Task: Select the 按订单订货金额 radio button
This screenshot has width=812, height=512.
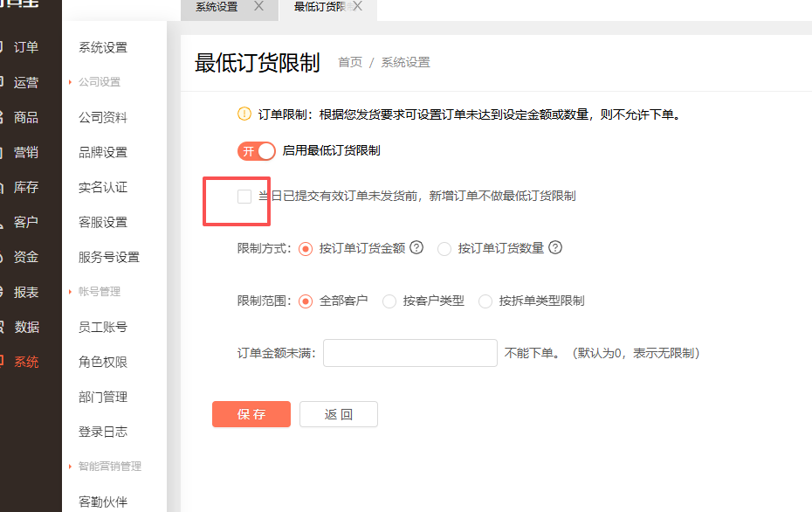Action: pyautogui.click(x=306, y=249)
